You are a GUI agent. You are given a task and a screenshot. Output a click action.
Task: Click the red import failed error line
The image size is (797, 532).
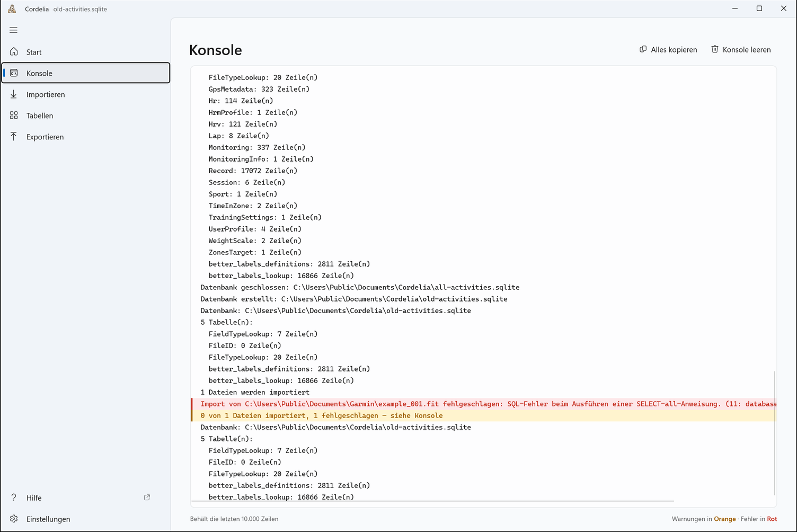pyautogui.click(x=484, y=404)
